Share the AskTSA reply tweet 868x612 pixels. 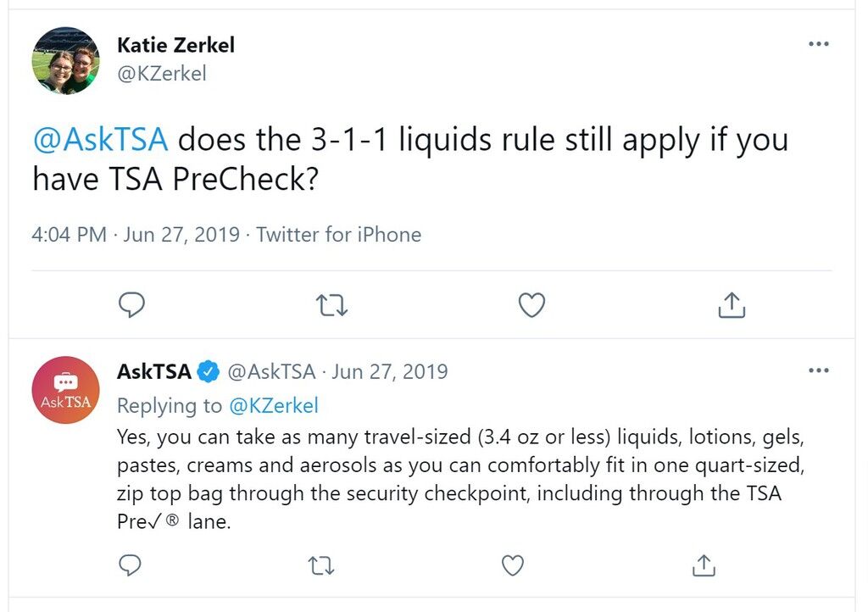(x=704, y=565)
